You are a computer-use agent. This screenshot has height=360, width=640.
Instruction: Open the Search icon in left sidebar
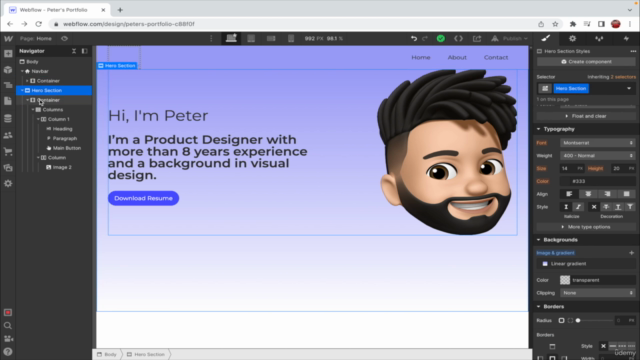pos(8,326)
